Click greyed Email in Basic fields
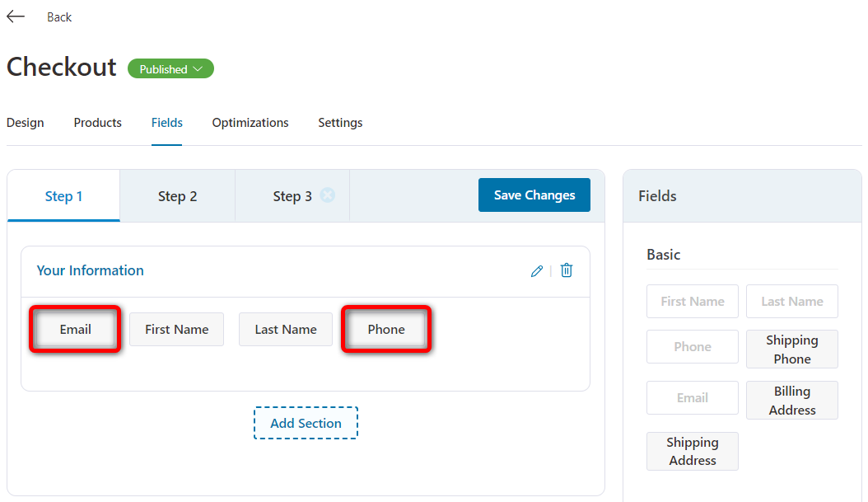Viewport: 868px width, 502px height. tap(693, 398)
